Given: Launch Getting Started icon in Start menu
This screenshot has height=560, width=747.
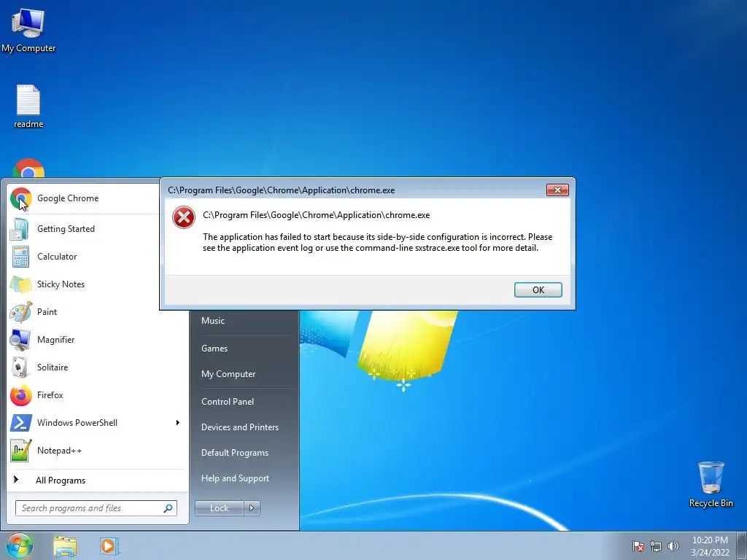Looking at the screenshot, I should click(20, 229).
